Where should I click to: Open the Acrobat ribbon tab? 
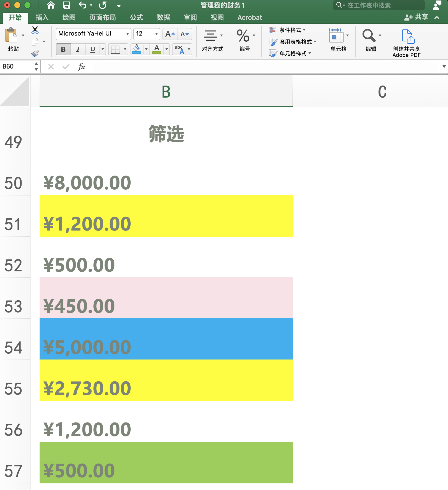249,17
